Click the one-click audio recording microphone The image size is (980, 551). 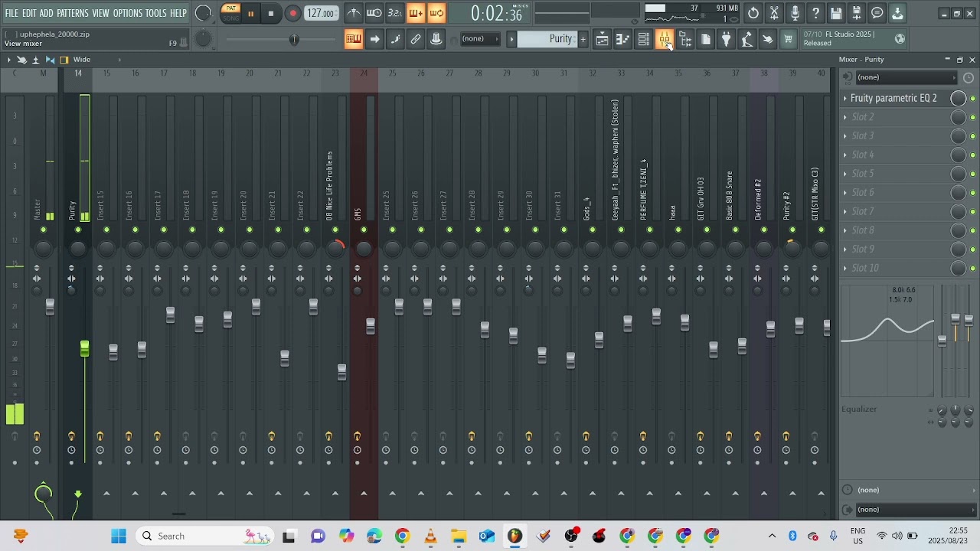click(795, 13)
